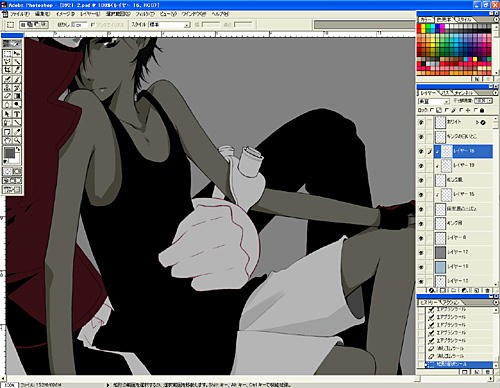Open the ファイル (File) menu

click(19, 14)
